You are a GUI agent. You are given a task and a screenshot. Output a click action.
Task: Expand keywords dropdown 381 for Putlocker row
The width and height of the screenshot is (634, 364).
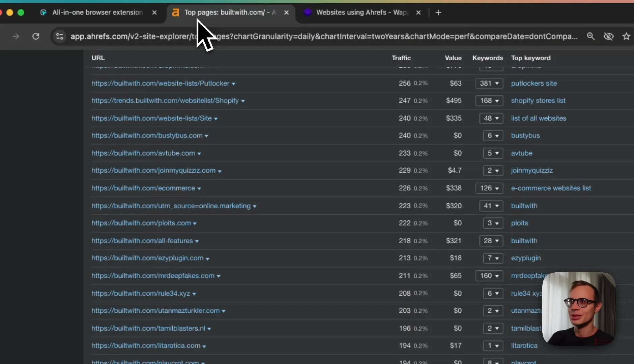(489, 83)
